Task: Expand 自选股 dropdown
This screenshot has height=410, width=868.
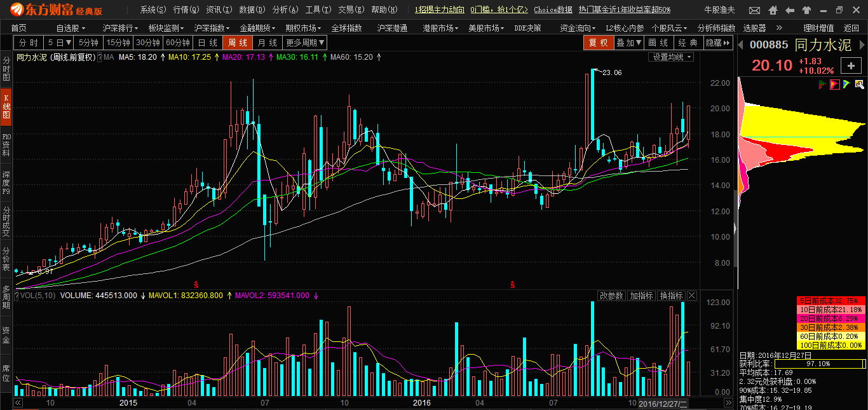Action: point(70,28)
